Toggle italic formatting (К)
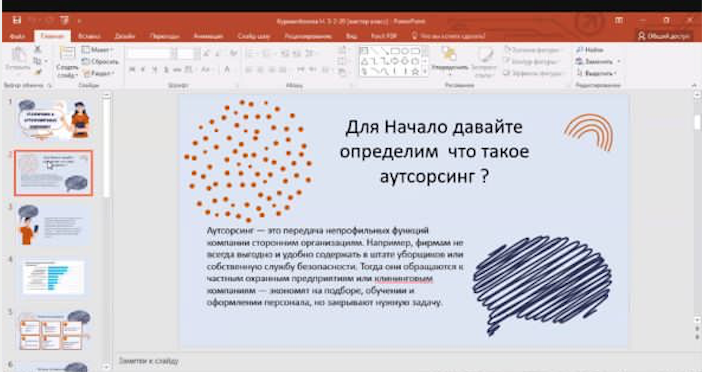 tap(143, 69)
